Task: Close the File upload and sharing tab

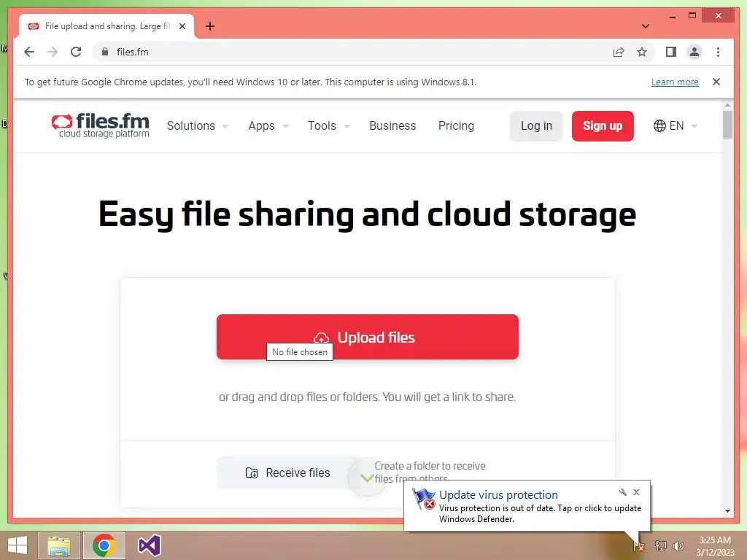Action: click(x=182, y=26)
